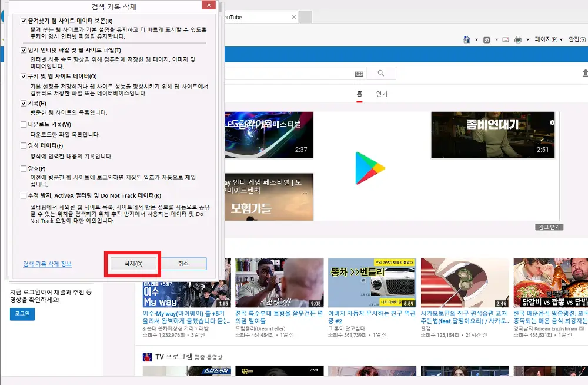Toggle 즐겨찾기 웹 사이트 데이터 보존 checkbox
This screenshot has height=385, width=588.
(24, 21)
